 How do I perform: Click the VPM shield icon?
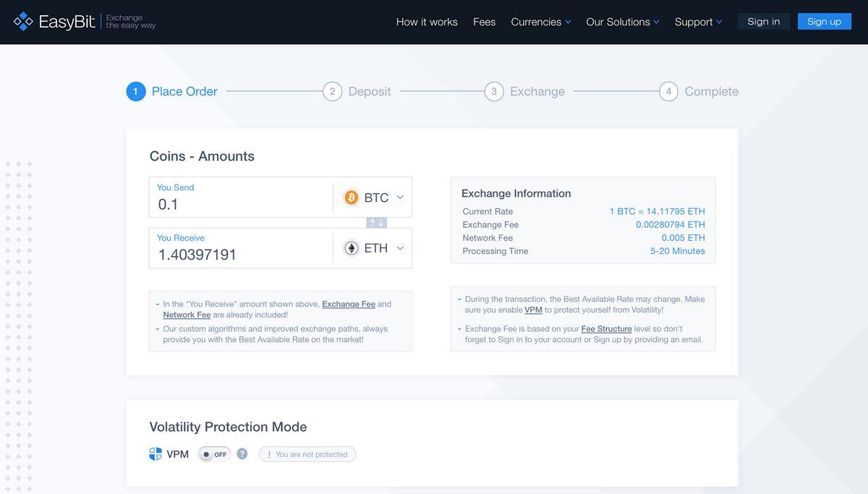pyautogui.click(x=156, y=454)
